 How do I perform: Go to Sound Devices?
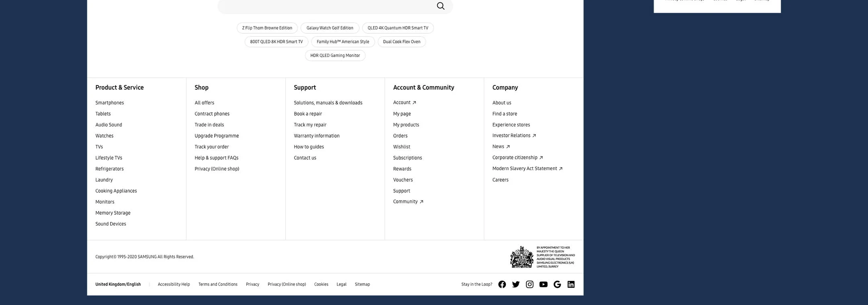pyautogui.click(x=111, y=224)
